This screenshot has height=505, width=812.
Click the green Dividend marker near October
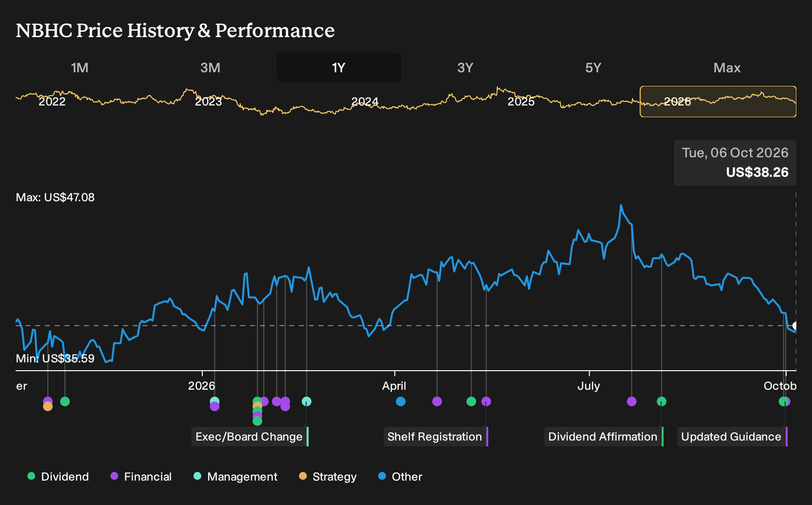point(783,401)
